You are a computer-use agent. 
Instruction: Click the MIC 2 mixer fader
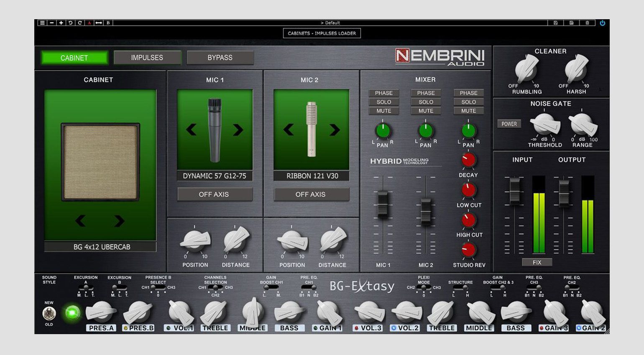click(426, 212)
